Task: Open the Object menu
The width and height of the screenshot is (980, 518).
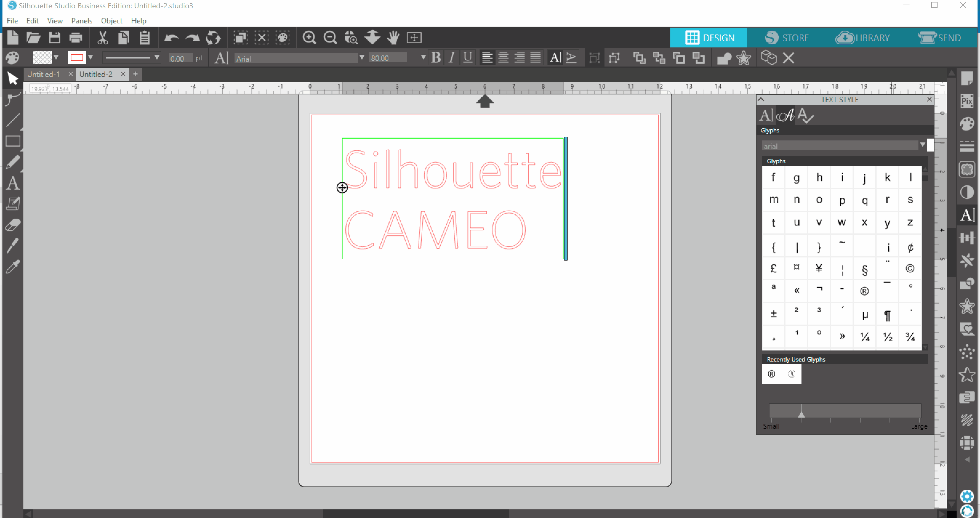Action: (111, 21)
